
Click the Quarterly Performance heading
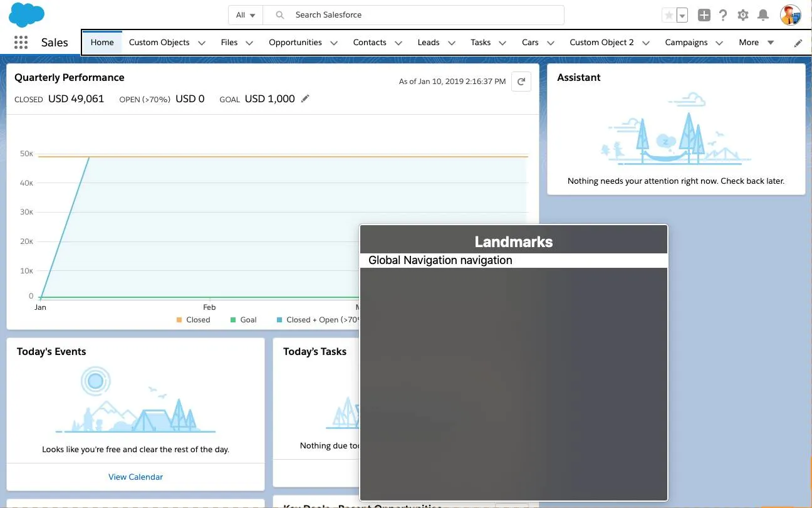(70, 77)
